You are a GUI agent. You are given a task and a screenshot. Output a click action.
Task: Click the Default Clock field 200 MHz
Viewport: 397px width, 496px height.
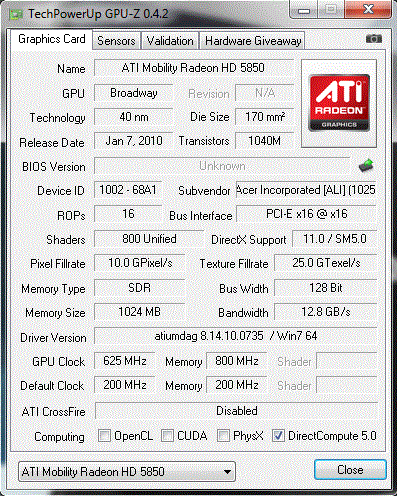(x=124, y=385)
